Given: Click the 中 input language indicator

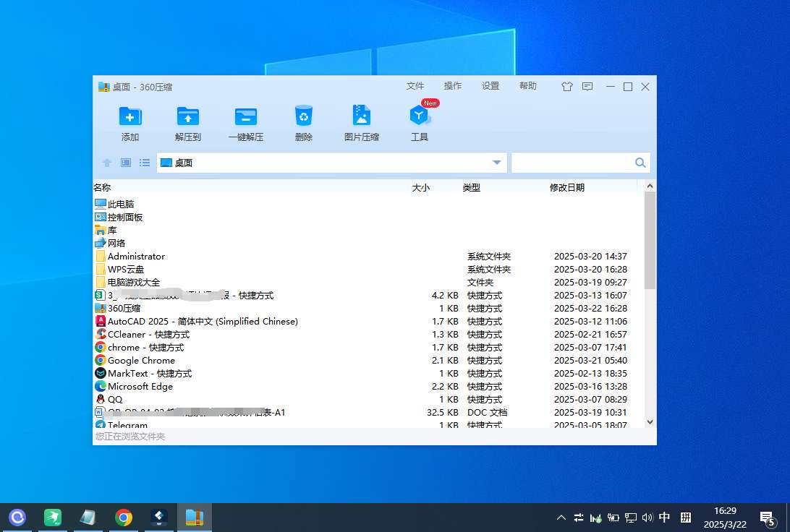Looking at the screenshot, I should (x=665, y=518).
